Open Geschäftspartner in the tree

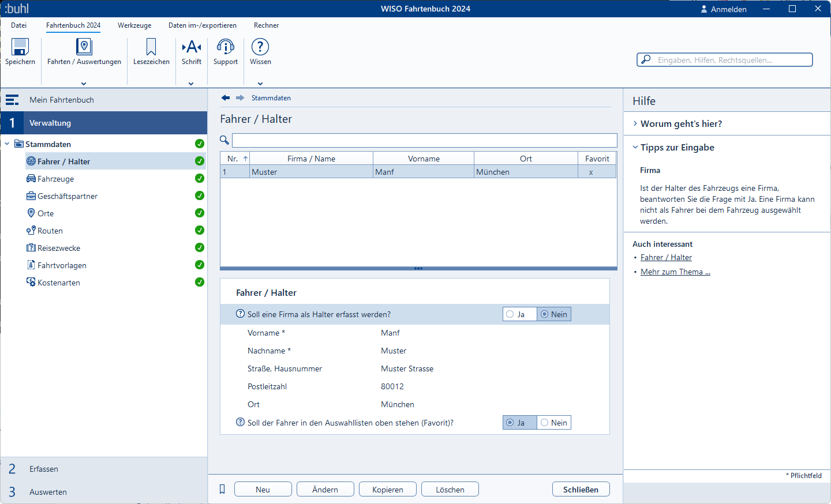(68, 196)
